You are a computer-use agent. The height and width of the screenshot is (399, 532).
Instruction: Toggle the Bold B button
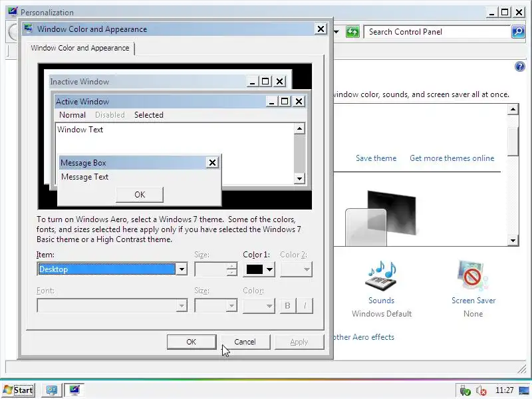(x=288, y=306)
